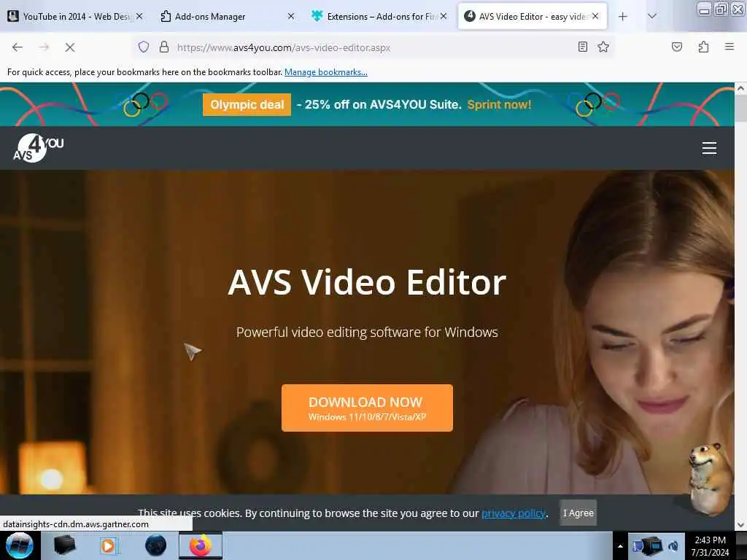Close the Add-ons Manager tab
This screenshot has height=560, width=747.
coord(291,16)
